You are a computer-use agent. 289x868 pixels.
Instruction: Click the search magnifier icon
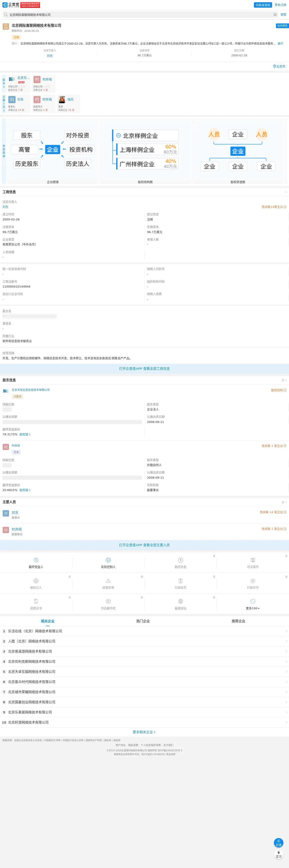coord(6,15)
